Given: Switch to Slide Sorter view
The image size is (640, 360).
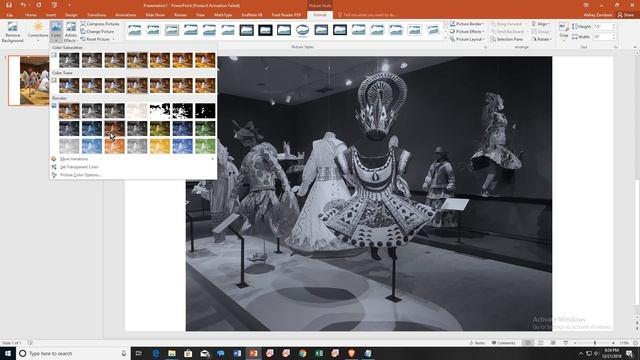Looking at the screenshot, I should click(540, 343).
